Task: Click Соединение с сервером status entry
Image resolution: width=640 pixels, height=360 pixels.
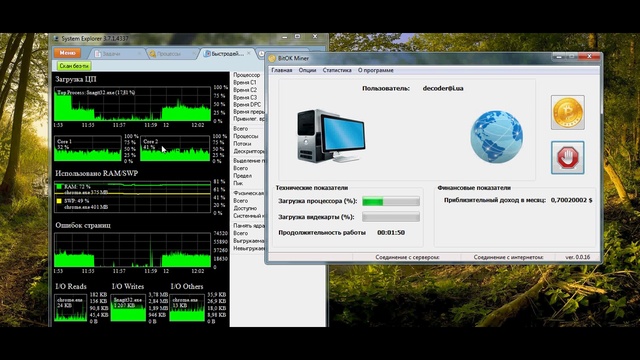Action: [x=407, y=257]
